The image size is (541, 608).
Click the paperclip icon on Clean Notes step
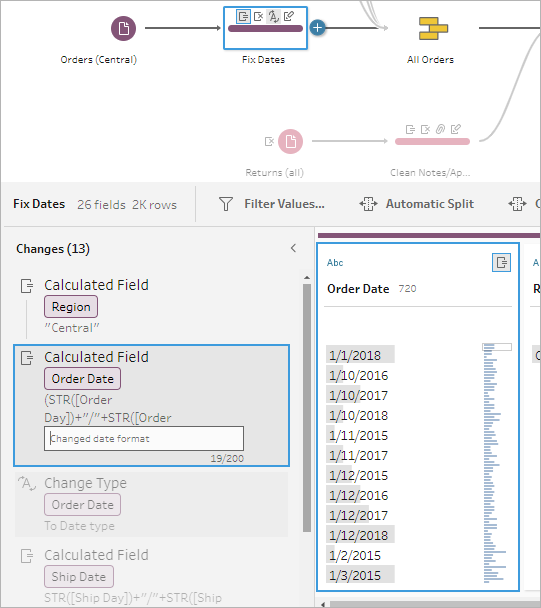(x=441, y=129)
